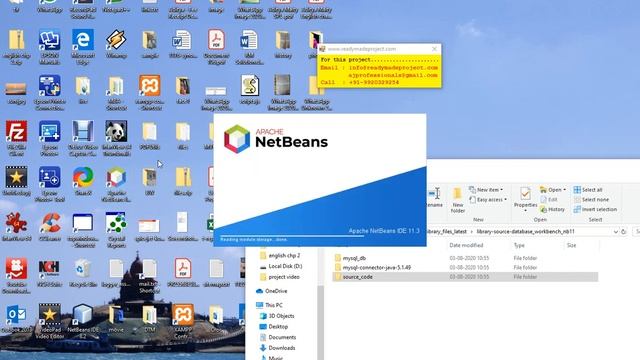Open Documents in navigation pane

pos(282,337)
